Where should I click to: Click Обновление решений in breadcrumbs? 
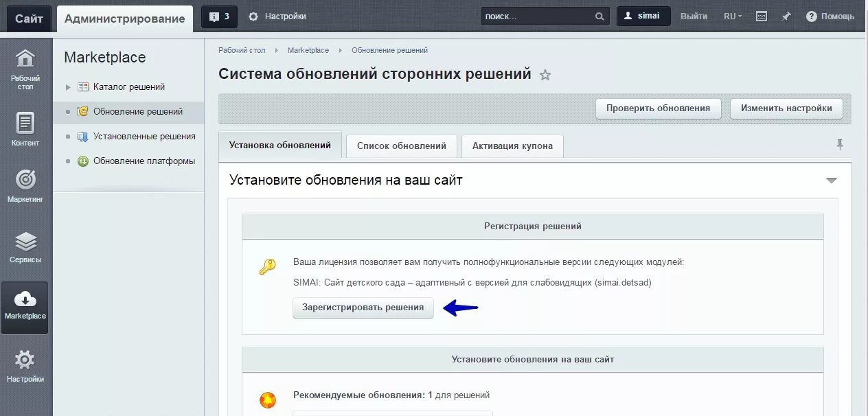pyautogui.click(x=389, y=50)
